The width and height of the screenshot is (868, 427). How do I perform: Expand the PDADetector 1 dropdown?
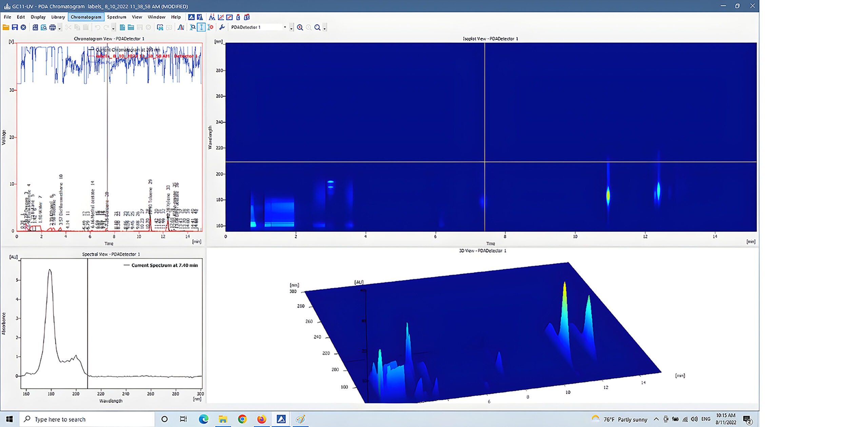point(285,27)
